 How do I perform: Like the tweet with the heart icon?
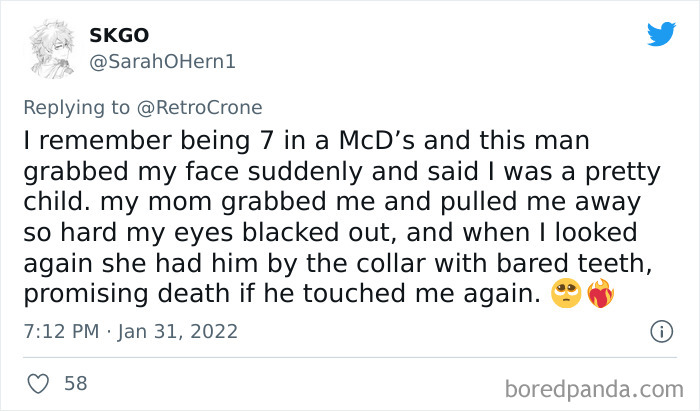click(39, 382)
